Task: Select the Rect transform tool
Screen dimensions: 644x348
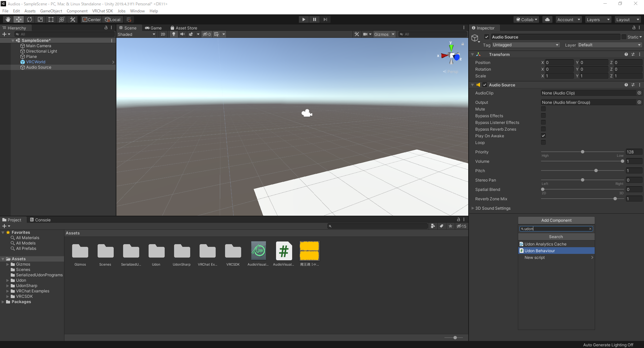Action: tap(51, 19)
